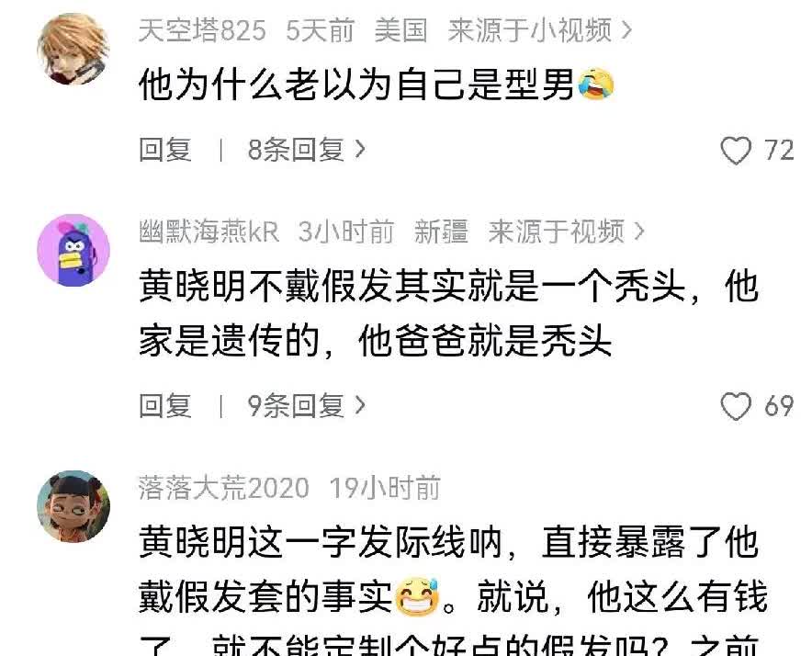Select comment text about 黄晓明不戴假发
The width and height of the screenshot is (812, 656).
[x=449, y=314]
